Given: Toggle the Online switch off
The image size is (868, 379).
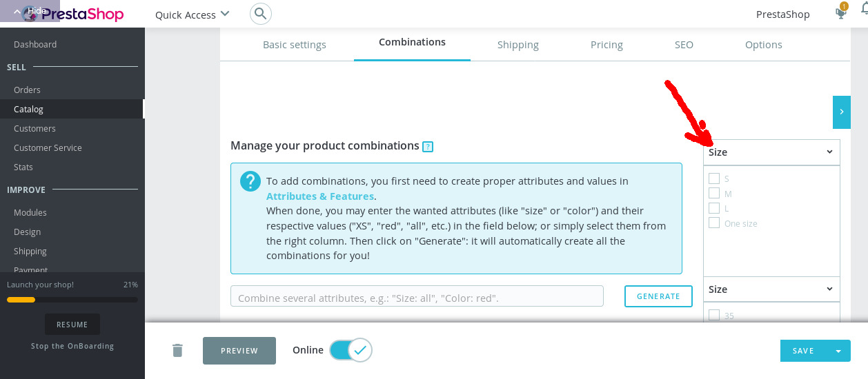Looking at the screenshot, I should (351, 350).
